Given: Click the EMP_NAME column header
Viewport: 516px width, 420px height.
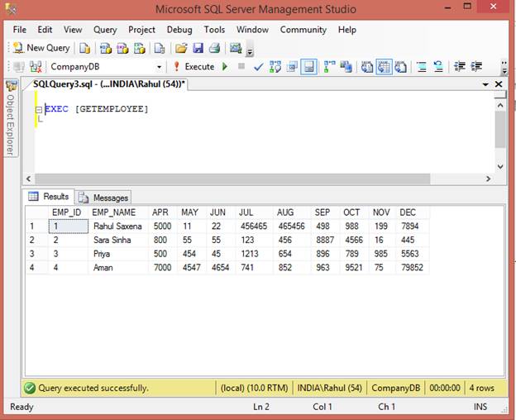Looking at the screenshot, I should tap(118, 212).
